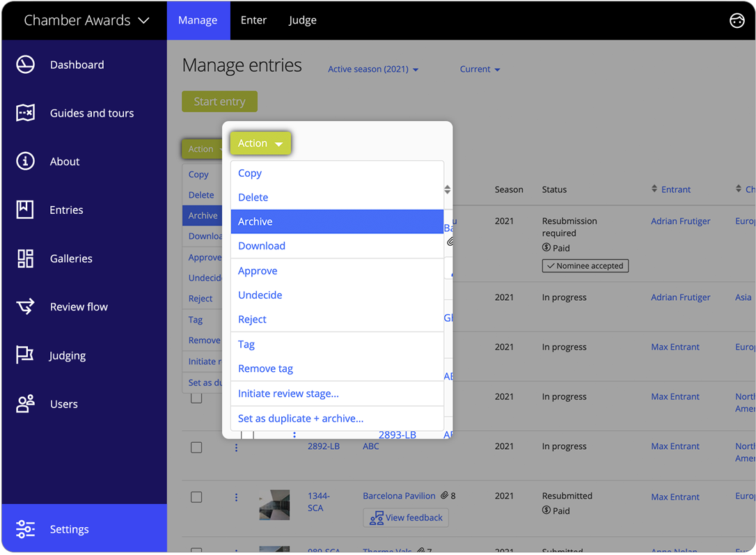Image resolution: width=756 pixels, height=555 pixels.
Task: Open Entries using its bookmark icon
Action: click(x=25, y=210)
